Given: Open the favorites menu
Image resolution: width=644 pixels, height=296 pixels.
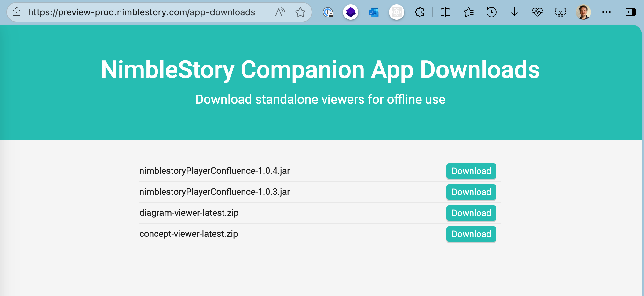Looking at the screenshot, I should click(x=468, y=12).
